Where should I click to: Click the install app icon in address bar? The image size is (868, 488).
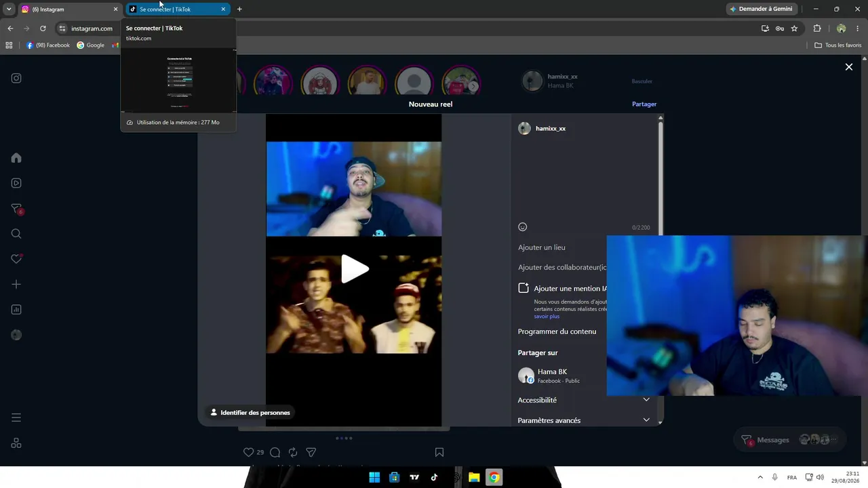[x=765, y=28]
